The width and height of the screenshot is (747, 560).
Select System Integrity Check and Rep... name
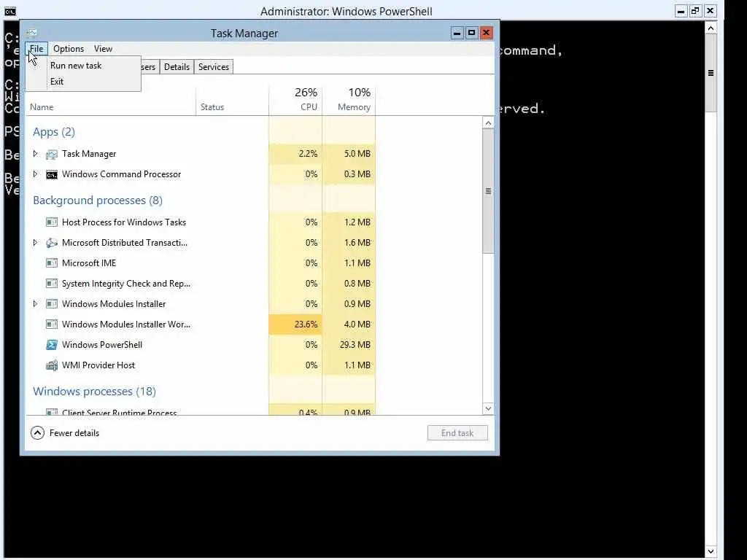126,284
